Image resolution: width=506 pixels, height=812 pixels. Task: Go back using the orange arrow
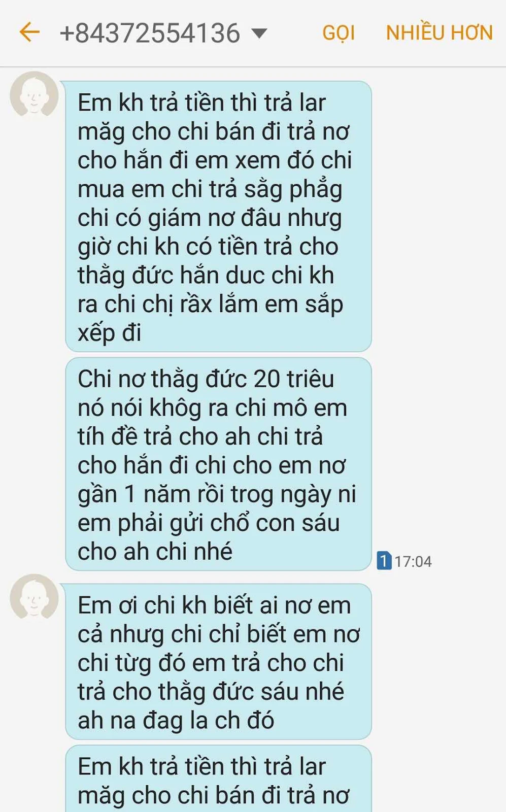[29, 32]
